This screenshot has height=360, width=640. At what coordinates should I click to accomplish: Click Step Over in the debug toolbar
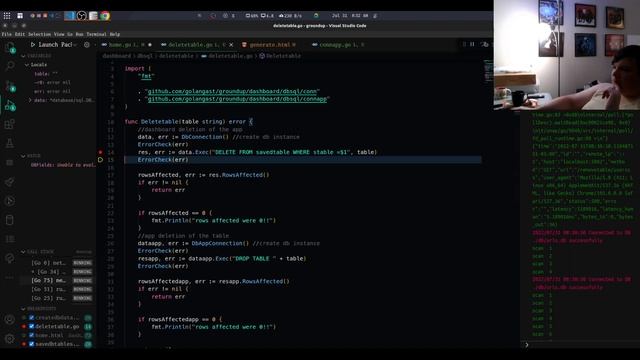[x=484, y=44]
